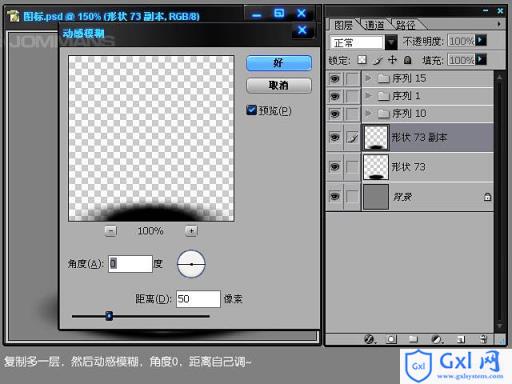Click the zoom out minus button under preview

pyautogui.click(x=111, y=231)
